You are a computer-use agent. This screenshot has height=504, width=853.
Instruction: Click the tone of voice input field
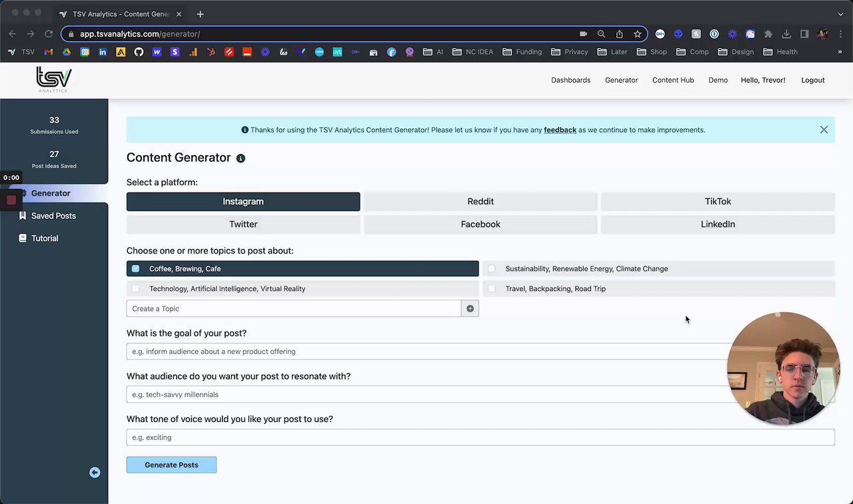point(480,437)
